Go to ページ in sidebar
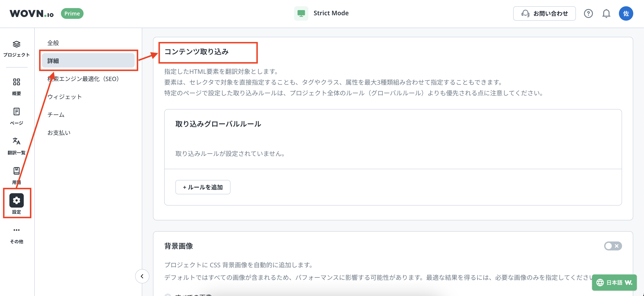The height and width of the screenshot is (296, 644). point(17,112)
